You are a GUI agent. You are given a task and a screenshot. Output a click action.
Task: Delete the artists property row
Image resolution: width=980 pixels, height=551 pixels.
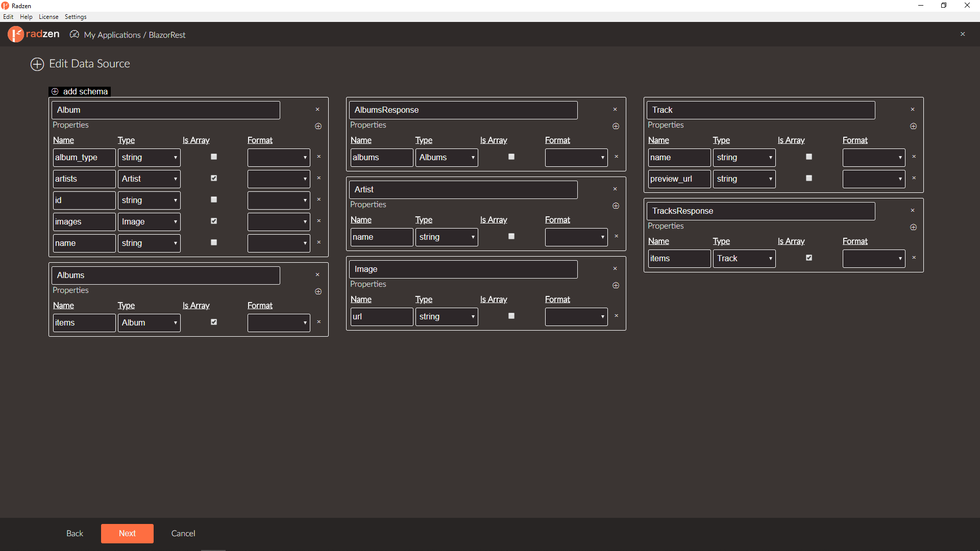pyautogui.click(x=319, y=178)
